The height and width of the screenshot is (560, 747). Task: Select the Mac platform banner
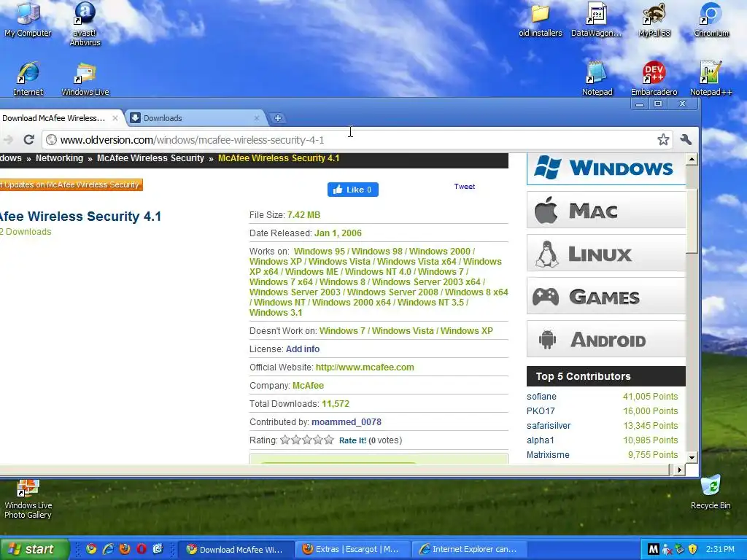pyautogui.click(x=606, y=211)
